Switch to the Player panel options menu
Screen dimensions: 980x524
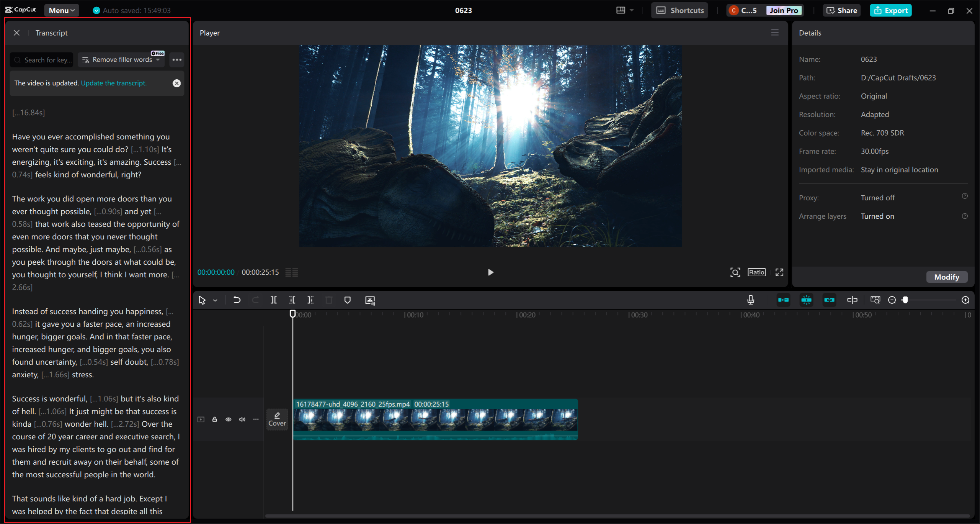pos(775,33)
